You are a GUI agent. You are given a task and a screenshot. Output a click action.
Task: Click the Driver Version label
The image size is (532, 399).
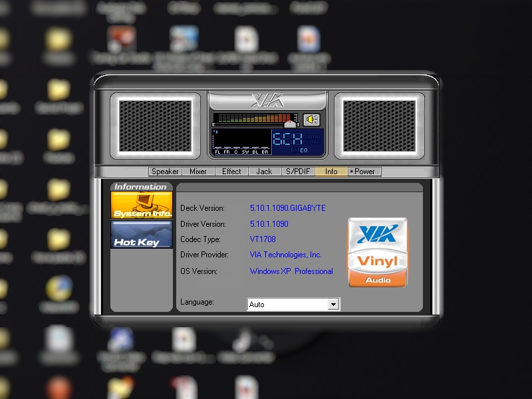(x=203, y=224)
